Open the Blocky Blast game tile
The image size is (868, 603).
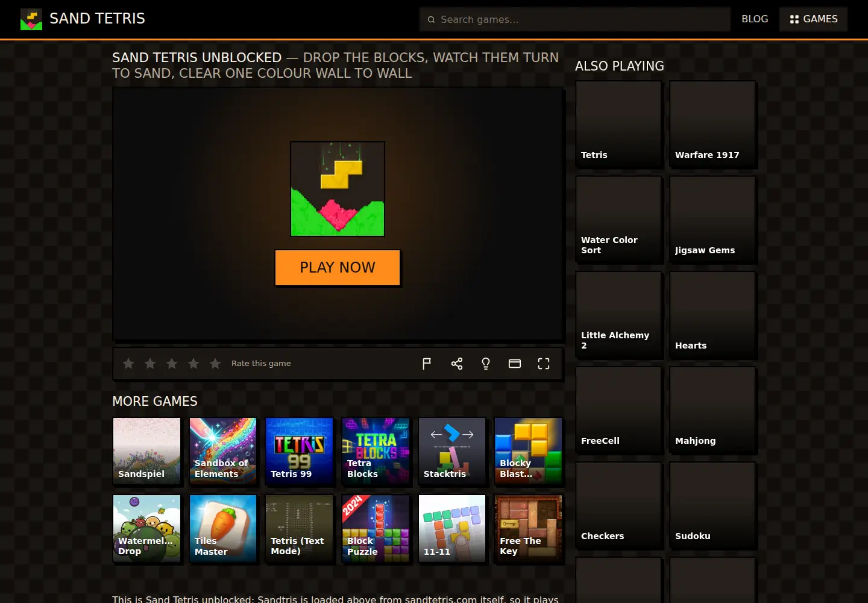[x=528, y=451]
